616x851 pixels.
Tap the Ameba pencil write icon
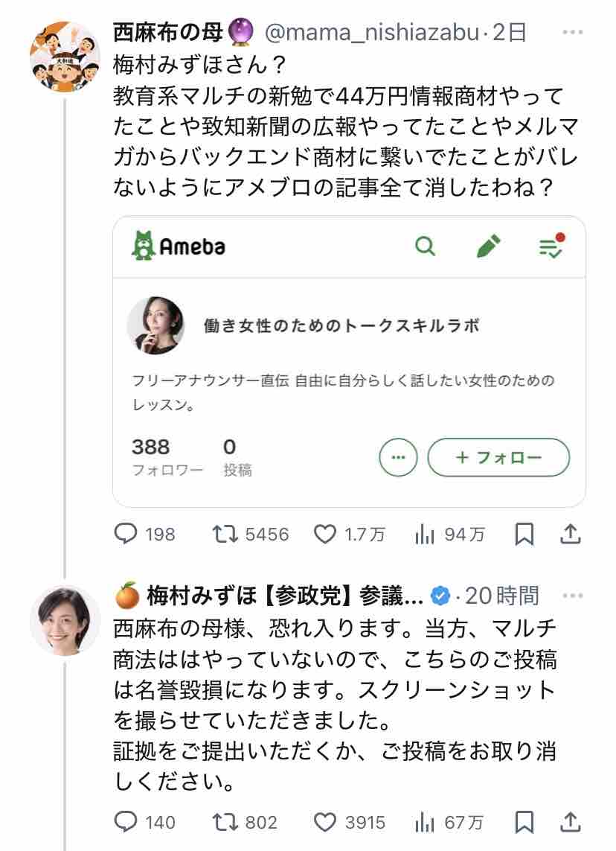click(488, 246)
